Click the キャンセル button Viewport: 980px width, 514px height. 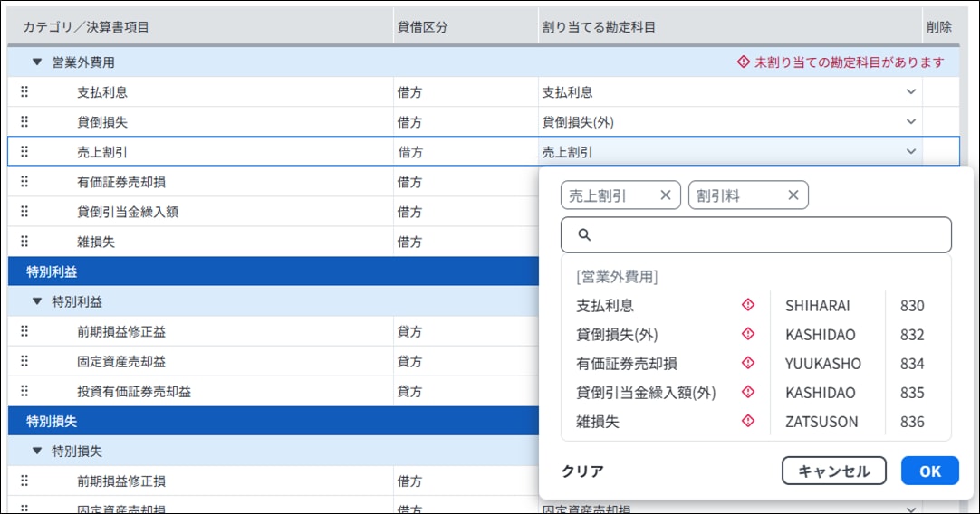833,471
